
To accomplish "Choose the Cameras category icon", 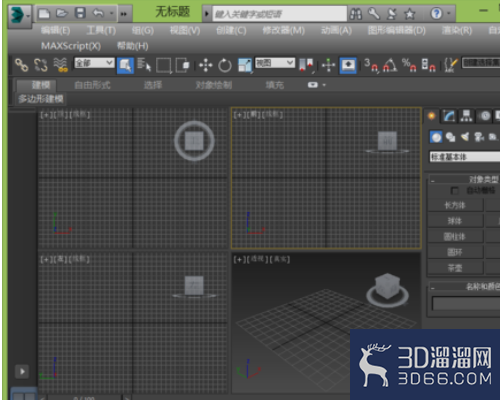I will (479, 137).
